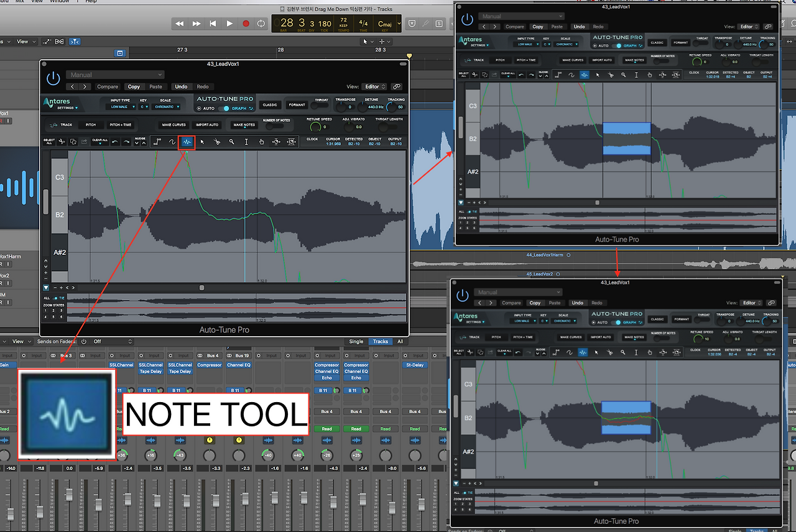Switch mixer to the Tracks tab

[381, 341]
